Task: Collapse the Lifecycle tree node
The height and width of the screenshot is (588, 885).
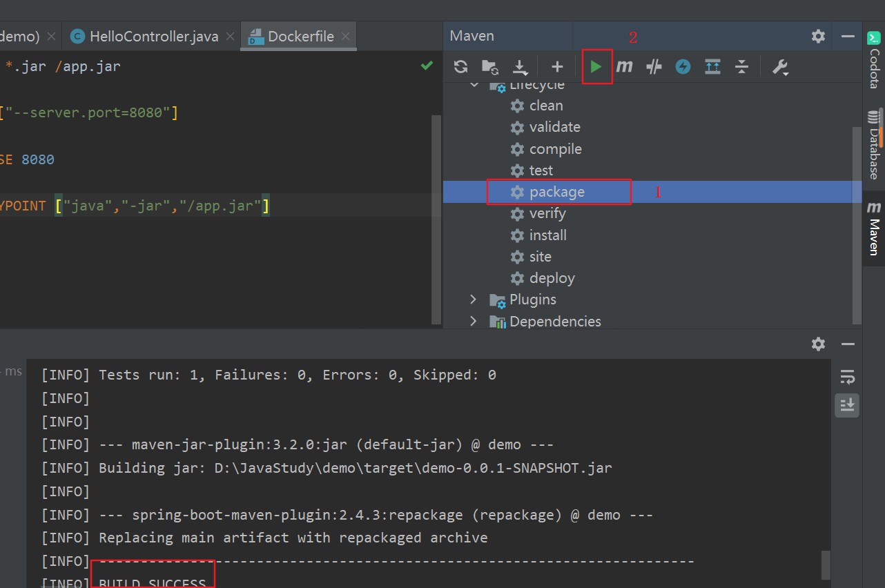Action: 474,85
